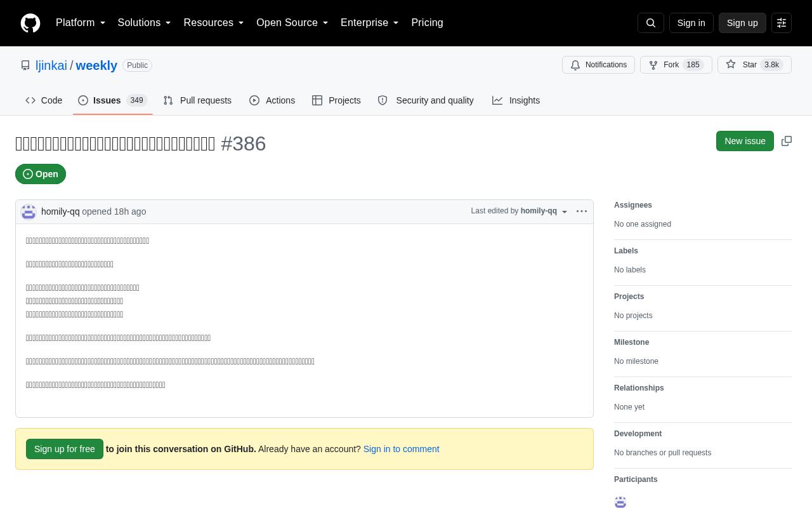Click the homily-qq author name link
The height and width of the screenshot is (508, 812).
pyautogui.click(x=60, y=211)
